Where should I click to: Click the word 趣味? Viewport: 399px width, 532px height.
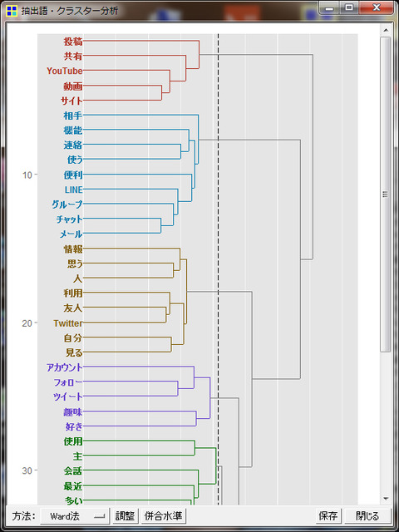click(73, 412)
